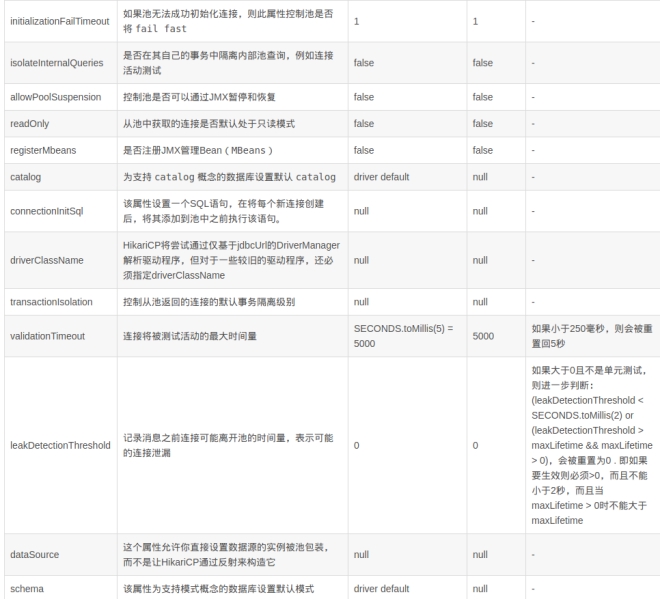The image size is (660, 600).
Task: Select the leakDetectionThreshold description about 连接泄漏
Action: (228, 445)
